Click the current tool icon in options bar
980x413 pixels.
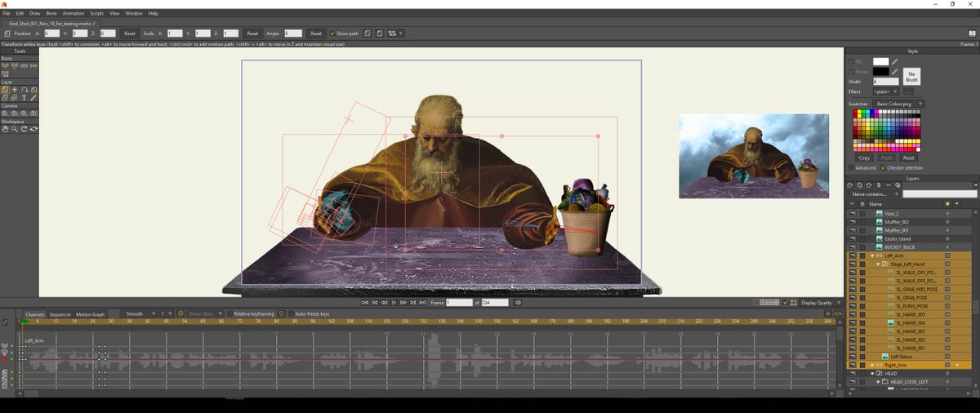pos(7,33)
